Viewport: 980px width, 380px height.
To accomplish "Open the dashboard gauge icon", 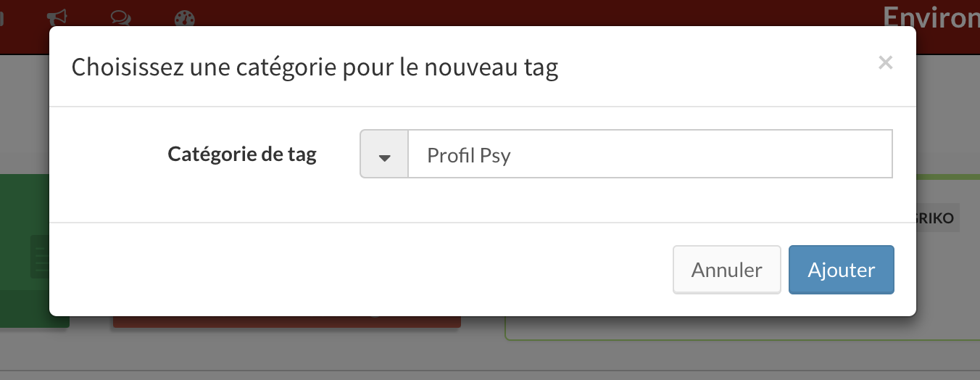I will click(x=186, y=17).
